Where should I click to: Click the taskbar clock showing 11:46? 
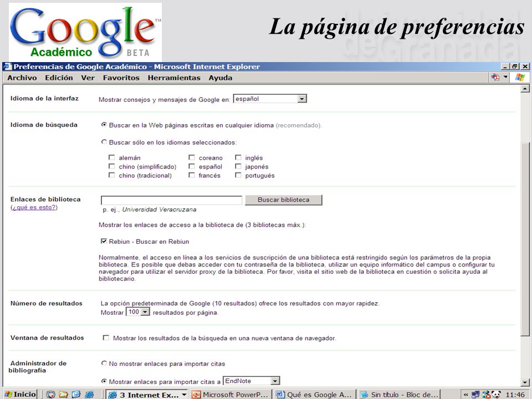pos(515,395)
